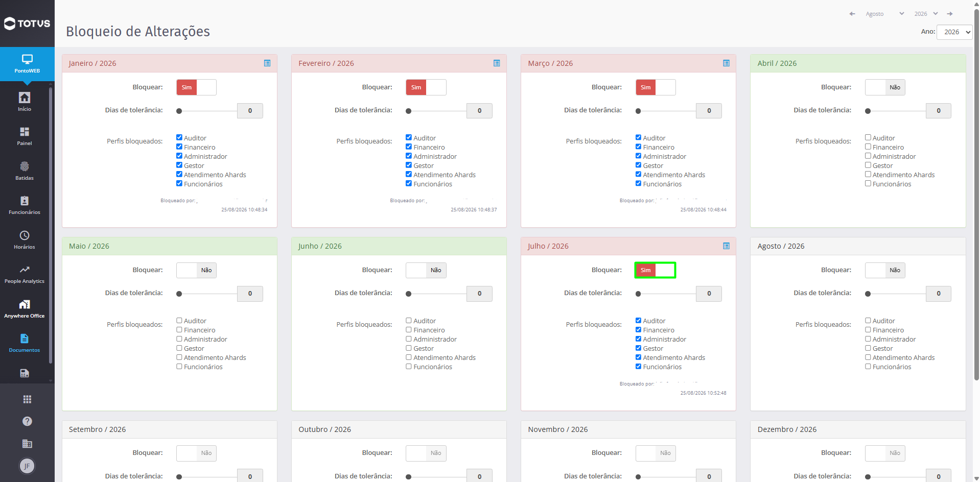980x482 pixels.
Task: Open Documentos in the sidebar
Action: 25,343
